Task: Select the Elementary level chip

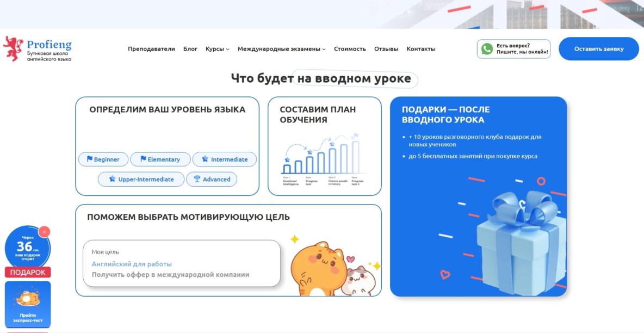Action: pos(160,159)
